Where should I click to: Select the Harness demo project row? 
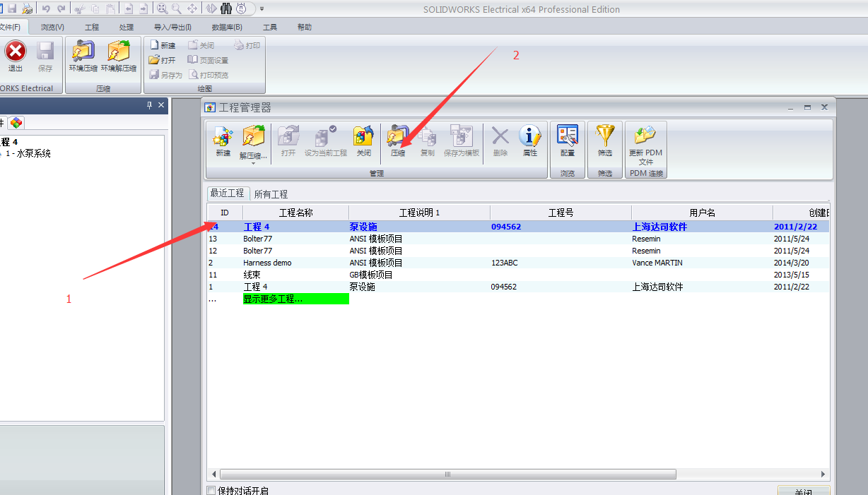click(517, 263)
